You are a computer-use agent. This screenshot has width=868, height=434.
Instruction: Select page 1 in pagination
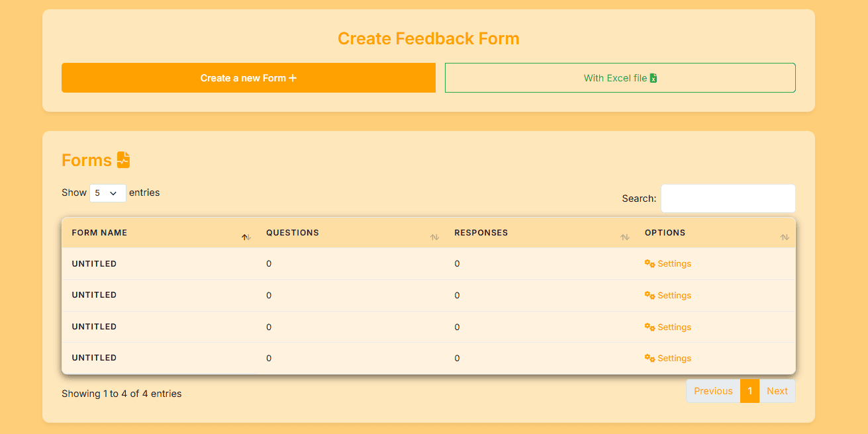pyautogui.click(x=749, y=391)
